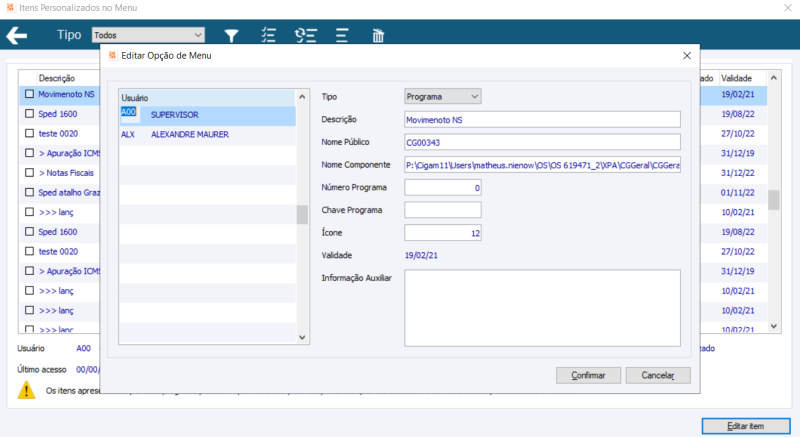
Task: Click the Nome Público field CG00343
Action: [x=542, y=142]
